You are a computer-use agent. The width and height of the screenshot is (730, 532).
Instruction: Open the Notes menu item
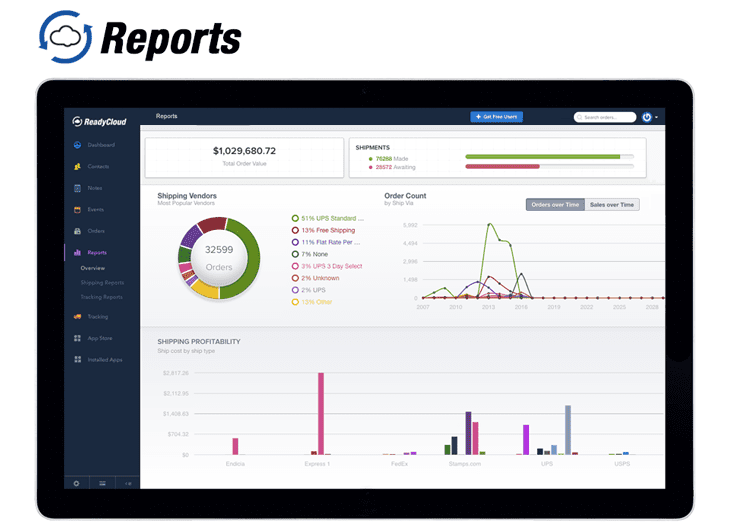[x=95, y=188]
